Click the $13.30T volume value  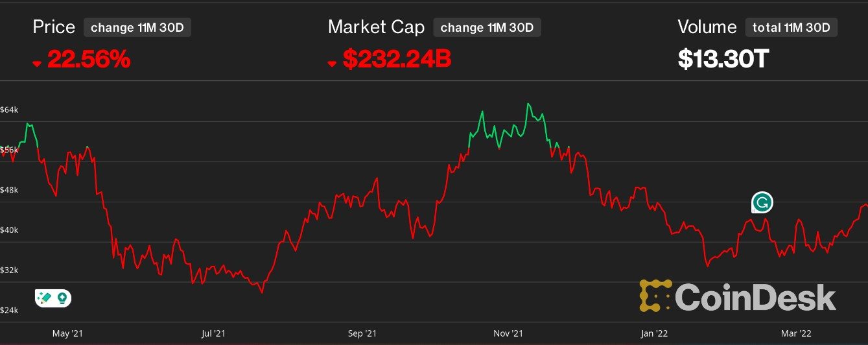[723, 59]
